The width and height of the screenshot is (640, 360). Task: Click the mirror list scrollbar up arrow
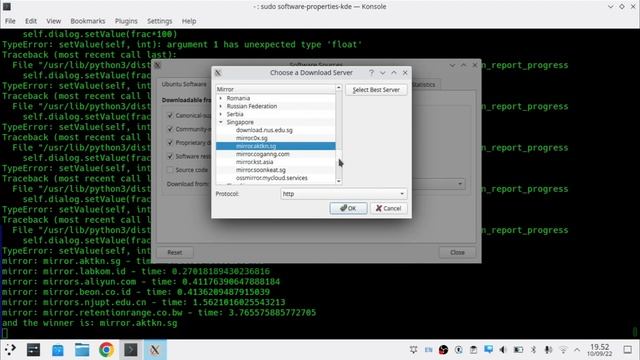(339, 88)
